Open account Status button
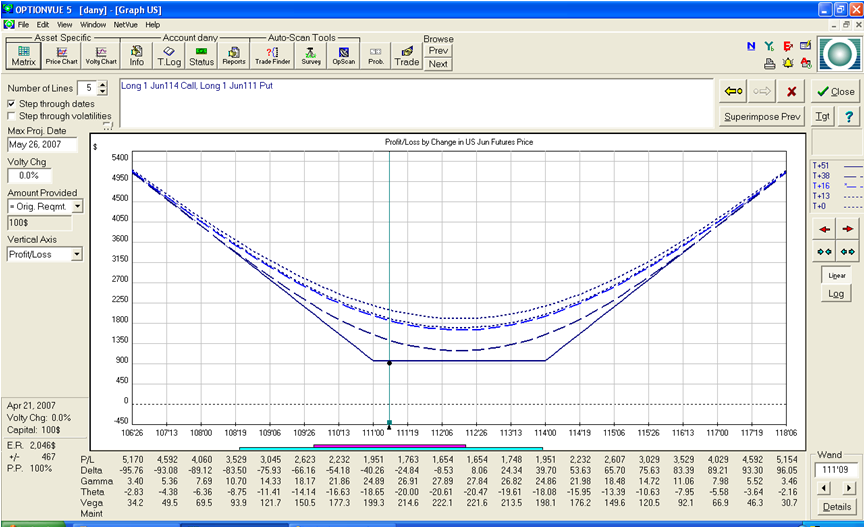Viewport: 864px width, 527px height. click(201, 56)
